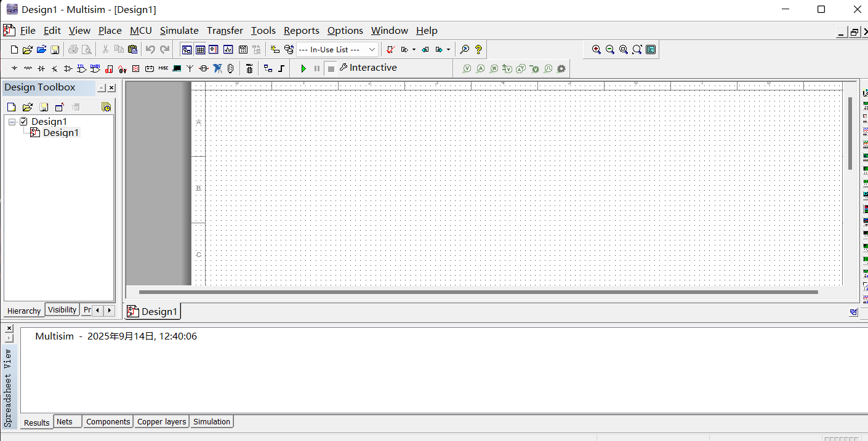Click the Zoom out magnifier
The height and width of the screenshot is (441, 868).
609,50
